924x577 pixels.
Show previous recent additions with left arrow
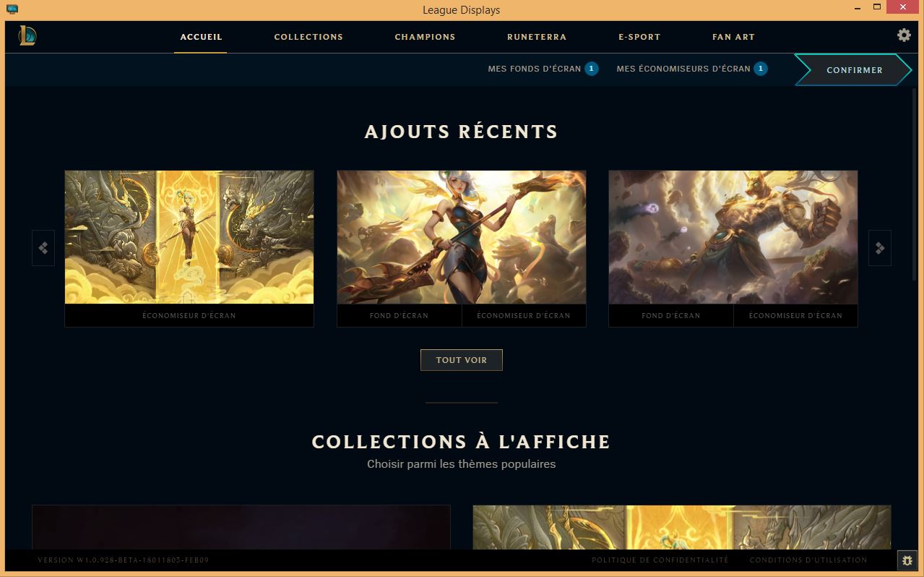click(x=43, y=248)
